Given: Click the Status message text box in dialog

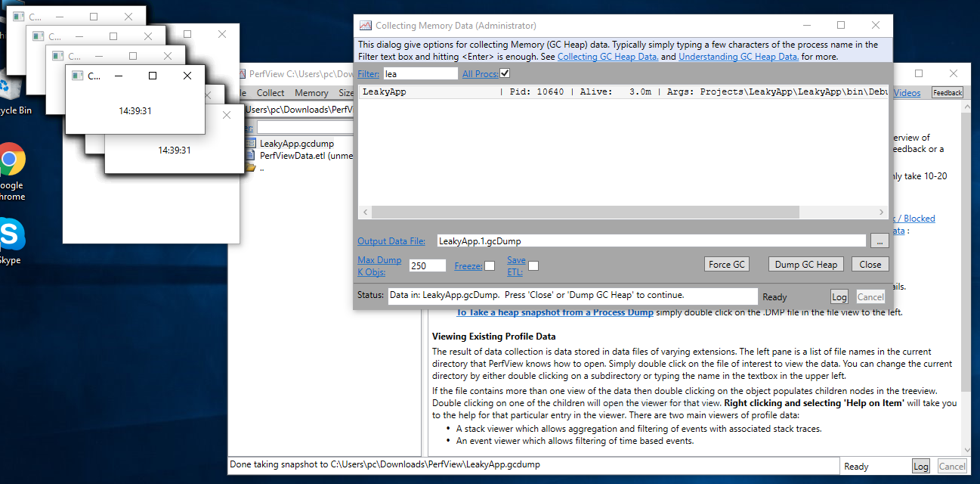Looking at the screenshot, I should point(572,296).
